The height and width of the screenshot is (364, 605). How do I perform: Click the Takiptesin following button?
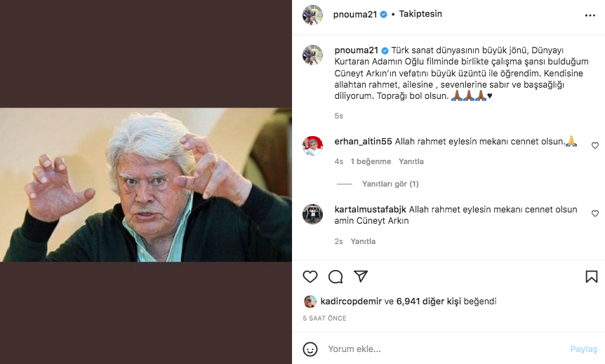click(420, 14)
